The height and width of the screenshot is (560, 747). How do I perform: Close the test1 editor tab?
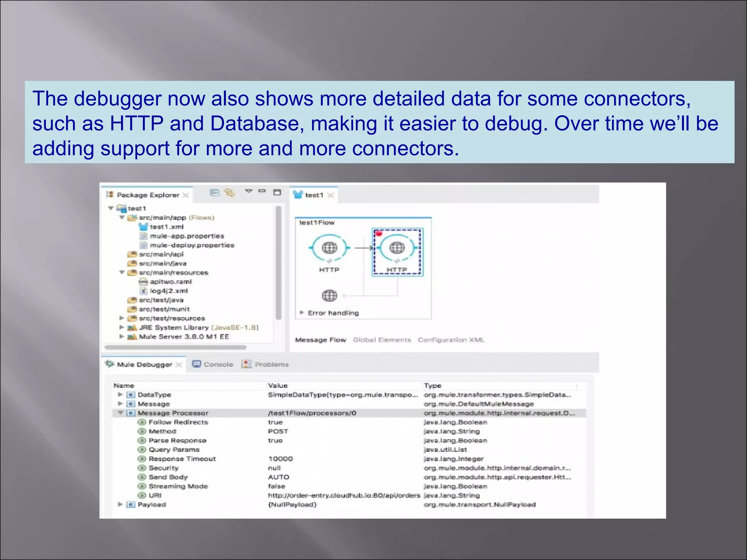coord(330,195)
